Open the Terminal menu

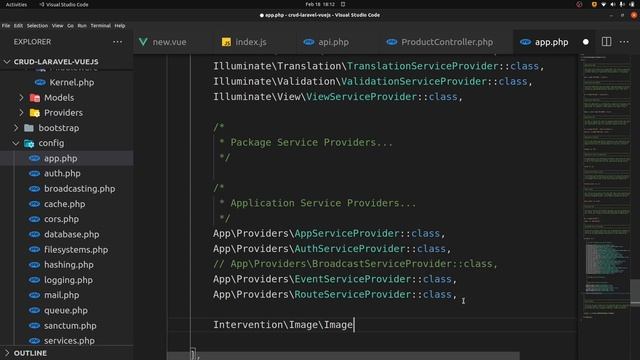[100, 26]
